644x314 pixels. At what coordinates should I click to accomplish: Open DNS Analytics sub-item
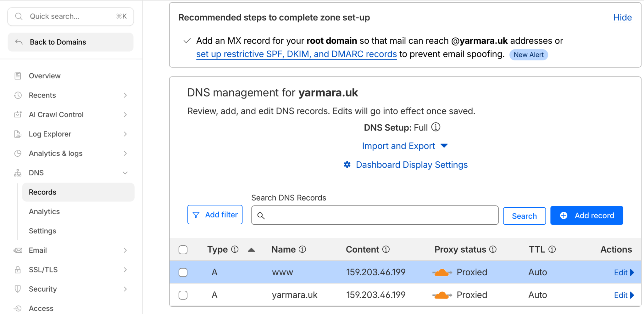[44, 212]
